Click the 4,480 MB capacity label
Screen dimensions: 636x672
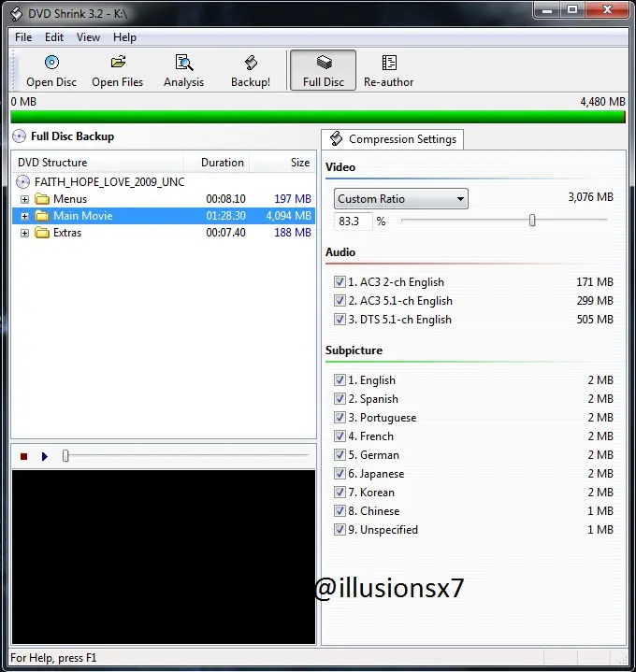[x=602, y=102]
